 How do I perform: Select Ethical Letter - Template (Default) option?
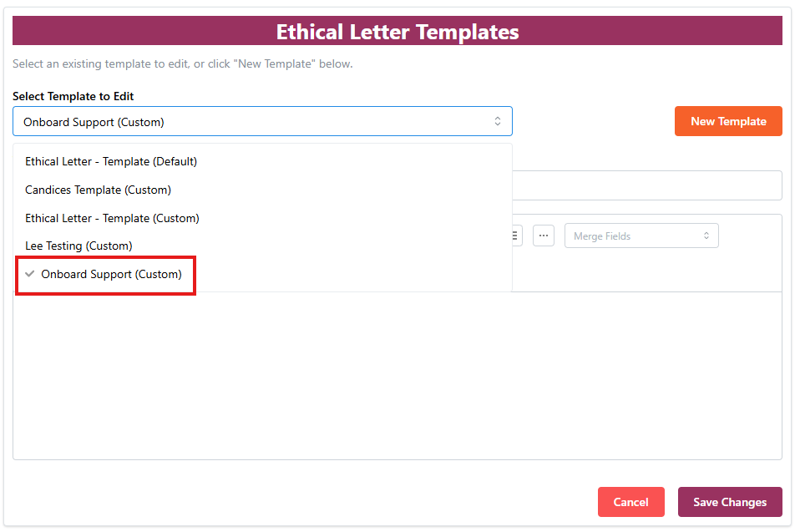click(x=111, y=161)
